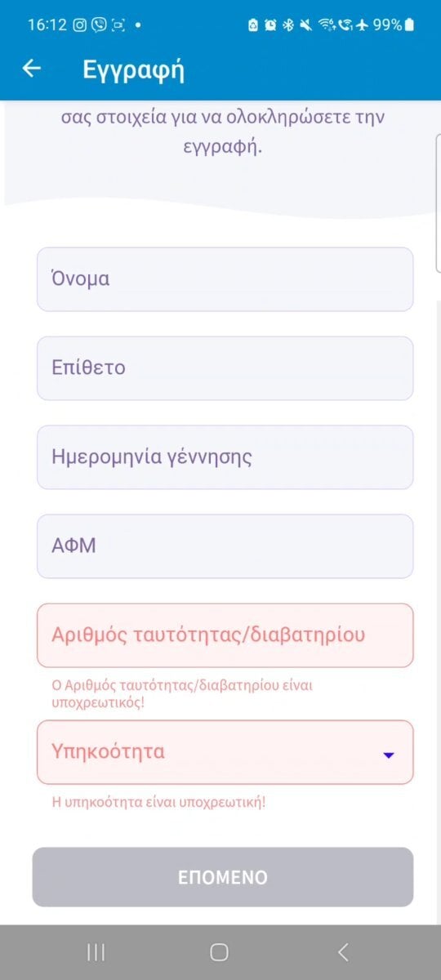Tap the battery indicator icon
Screen dimensions: 441x980
click(x=409, y=24)
